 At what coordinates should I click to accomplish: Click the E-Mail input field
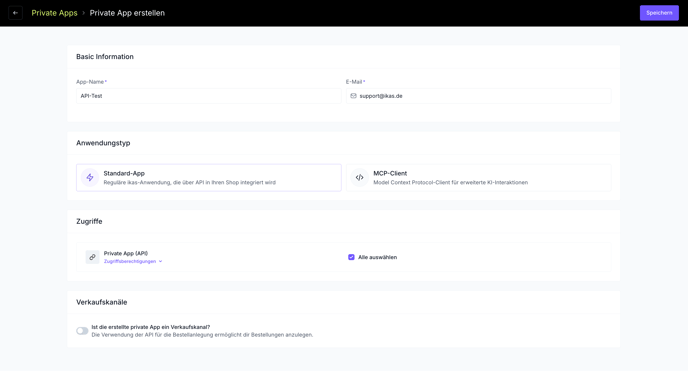[479, 96]
